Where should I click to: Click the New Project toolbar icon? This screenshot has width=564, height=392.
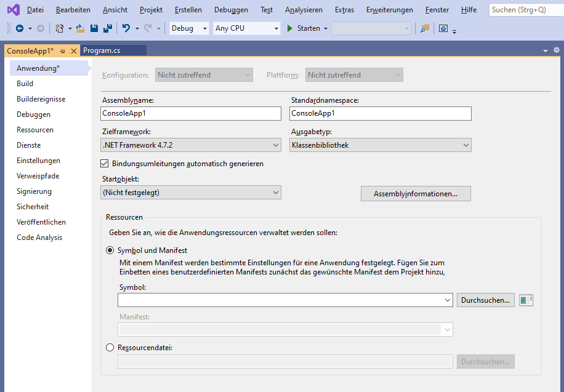[x=59, y=28]
